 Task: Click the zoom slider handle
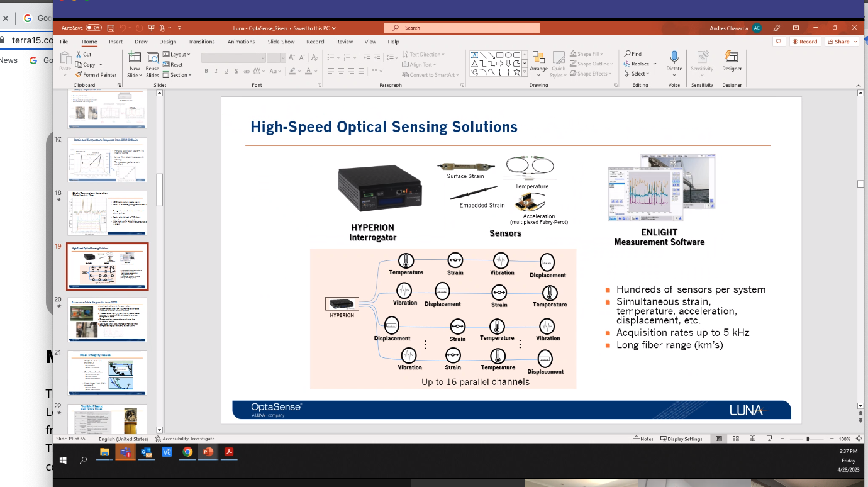click(x=808, y=439)
